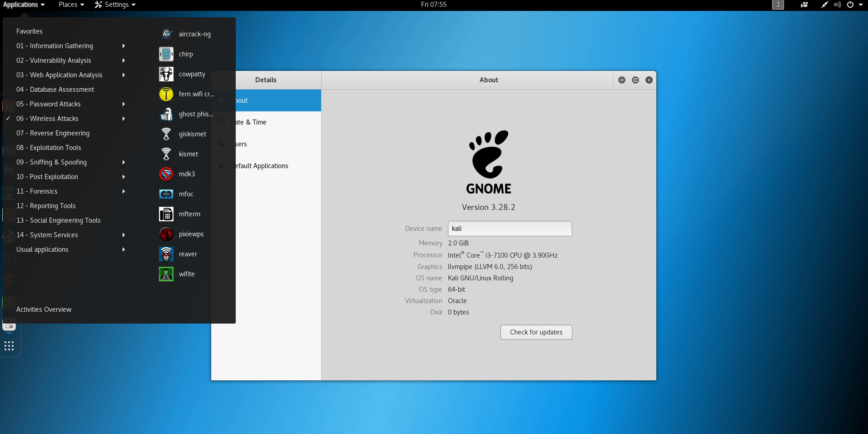868x434 pixels.
Task: Click the Show Applications grid icon
Action: pyautogui.click(x=9, y=346)
